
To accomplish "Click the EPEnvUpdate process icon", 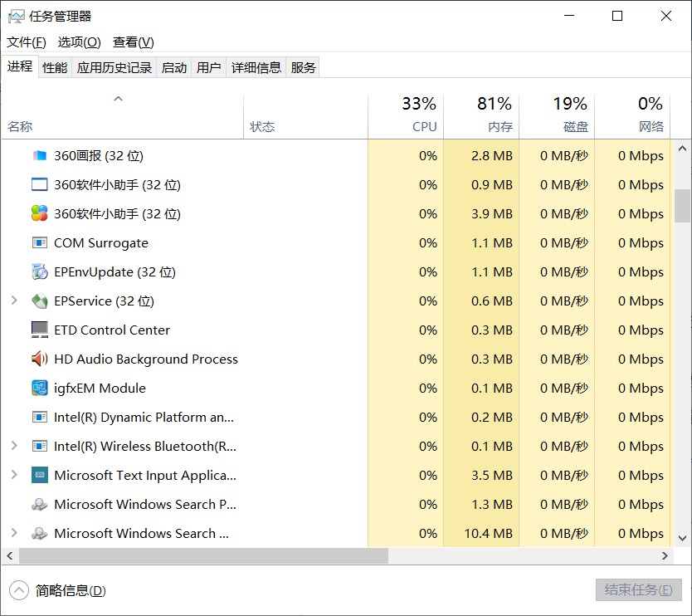I will pos(40,272).
